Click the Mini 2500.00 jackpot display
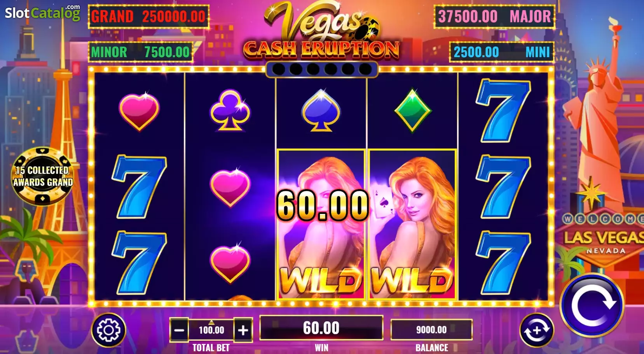The width and height of the screenshot is (644, 354). point(502,52)
